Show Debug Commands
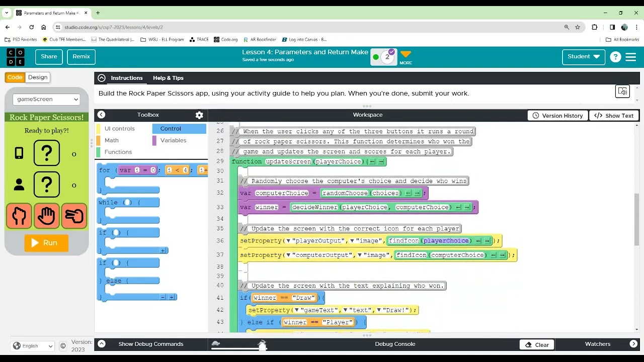This screenshot has height=362, width=644. (x=151, y=344)
